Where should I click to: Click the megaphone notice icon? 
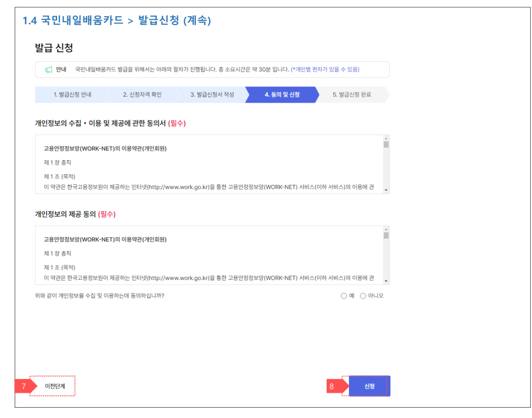[49, 70]
